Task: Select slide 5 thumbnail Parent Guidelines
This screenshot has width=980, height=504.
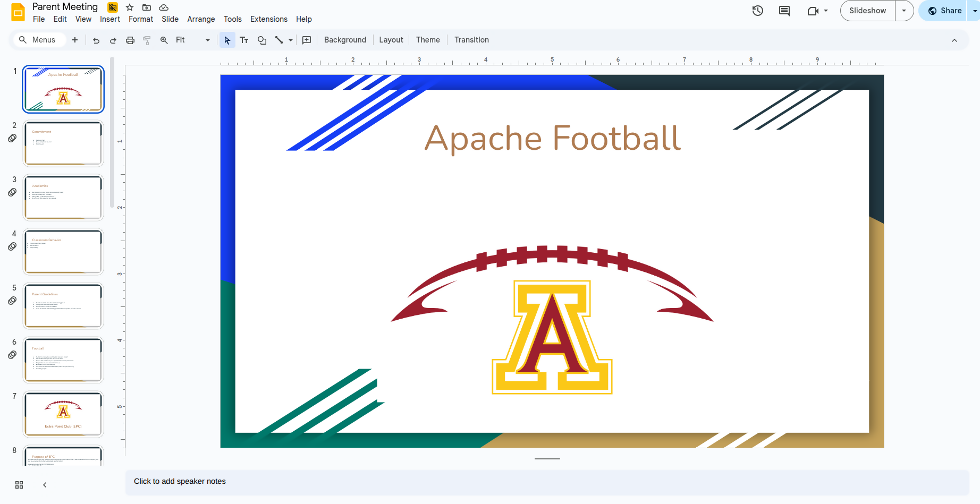Action: (x=63, y=306)
